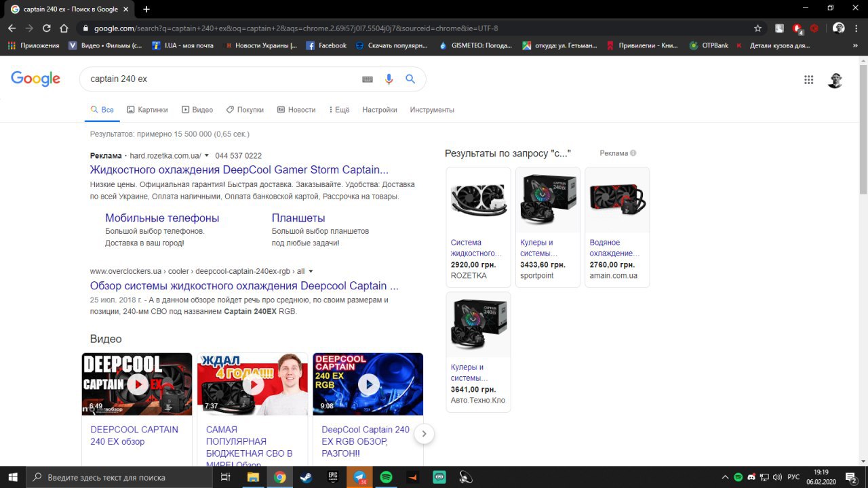
Task: Switch to the Картинки tab
Action: point(147,110)
